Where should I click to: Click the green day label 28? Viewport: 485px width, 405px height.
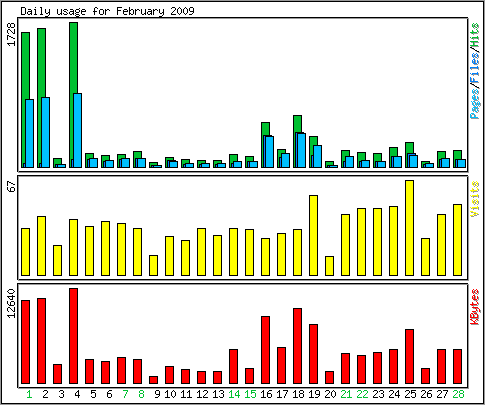pyautogui.click(x=458, y=394)
